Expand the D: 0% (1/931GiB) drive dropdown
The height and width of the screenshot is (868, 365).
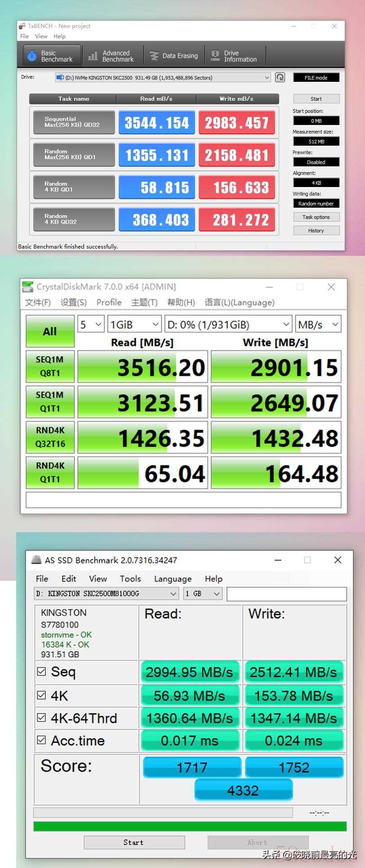tap(228, 325)
